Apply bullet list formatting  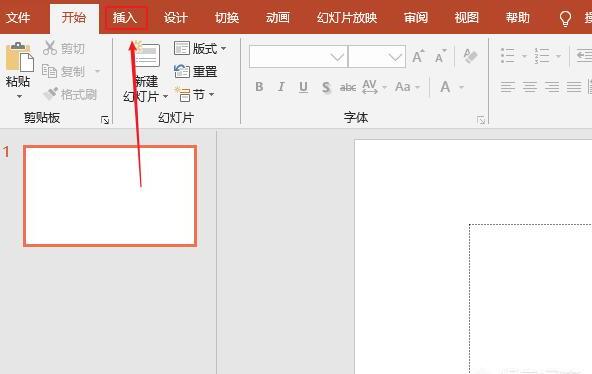(507, 56)
